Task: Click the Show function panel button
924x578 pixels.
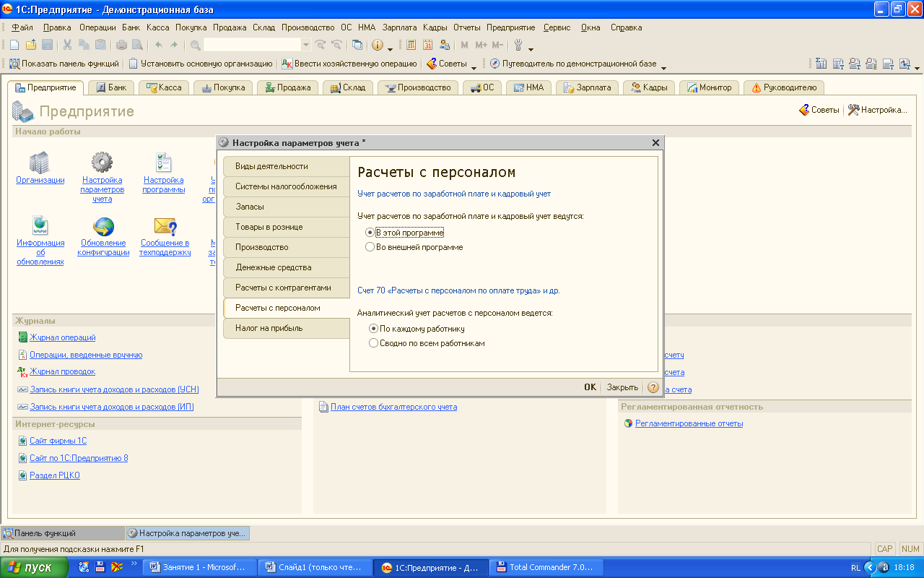Action: tap(64, 64)
